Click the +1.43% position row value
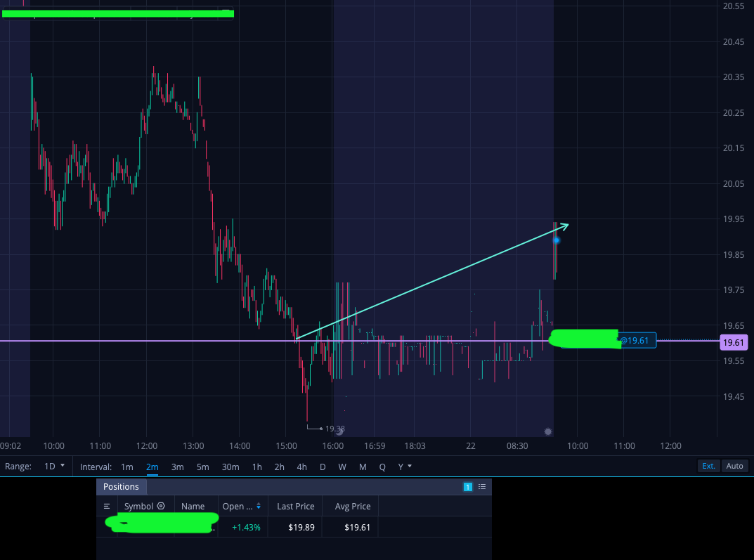Screen dimensions: 754x560 (x=246, y=527)
